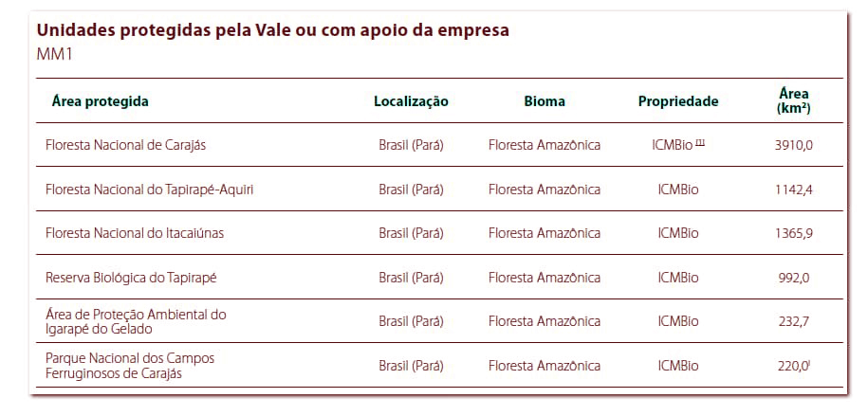The height and width of the screenshot is (416, 868).
Task: Click the 'Unidades protegidas pela Vale' table title
Action: [272, 30]
